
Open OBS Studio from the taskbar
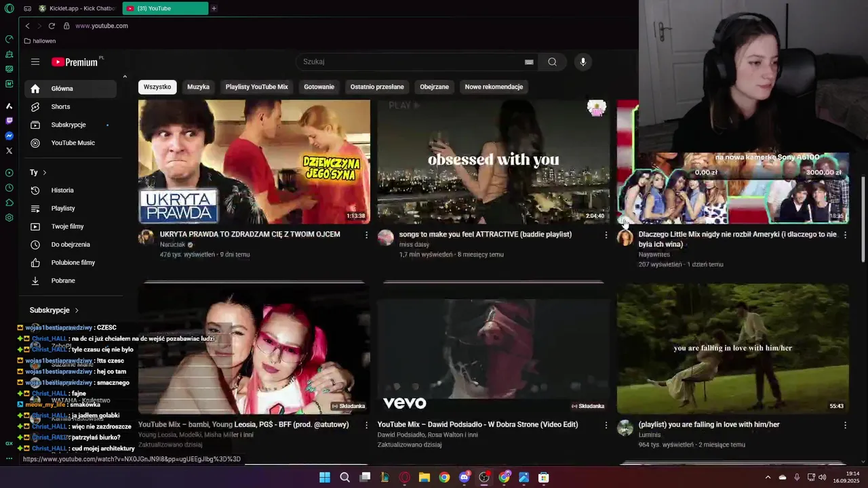(x=484, y=477)
